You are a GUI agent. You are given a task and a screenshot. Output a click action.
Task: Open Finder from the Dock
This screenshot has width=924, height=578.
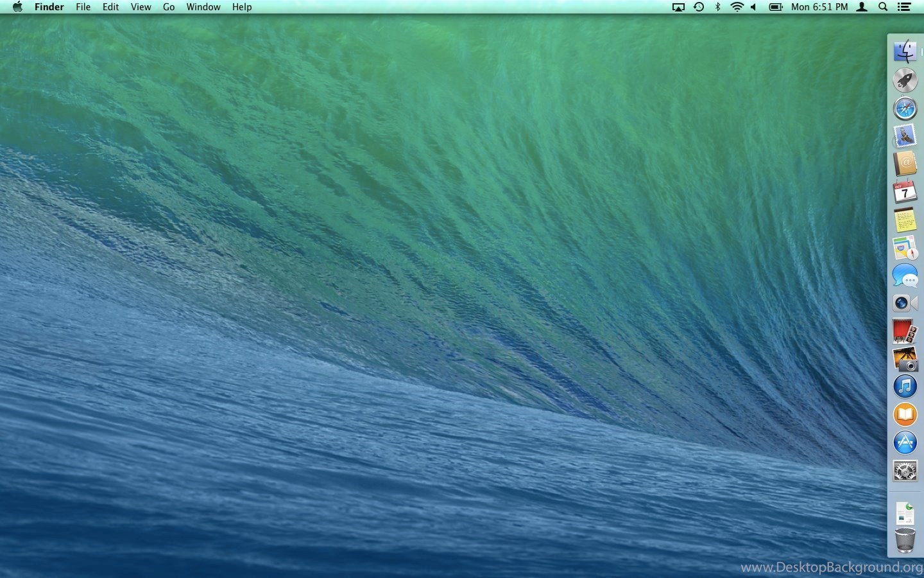point(905,51)
